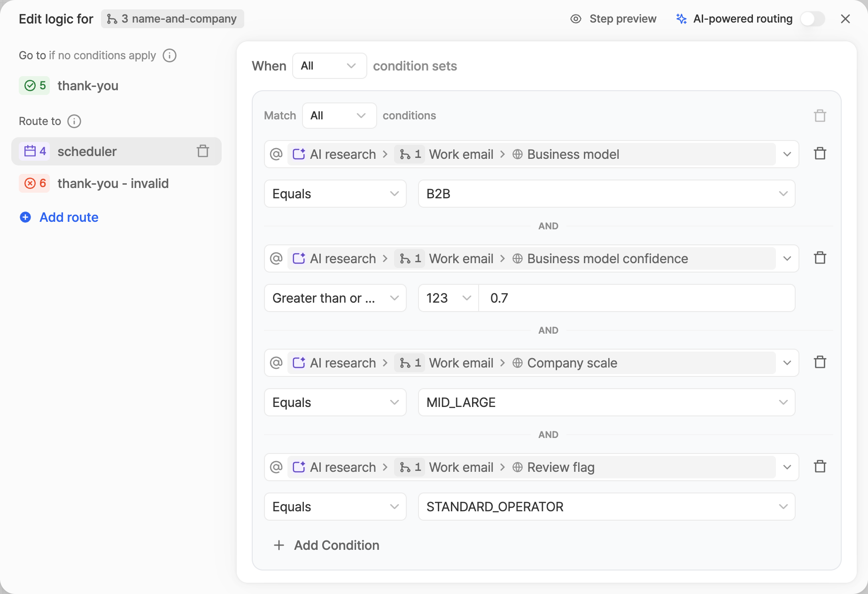Click the @ icon in Company scale row
The width and height of the screenshot is (868, 594).
[x=276, y=363]
